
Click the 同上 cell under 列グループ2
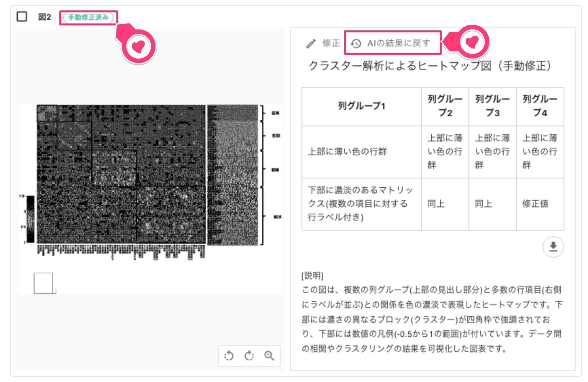click(x=445, y=204)
